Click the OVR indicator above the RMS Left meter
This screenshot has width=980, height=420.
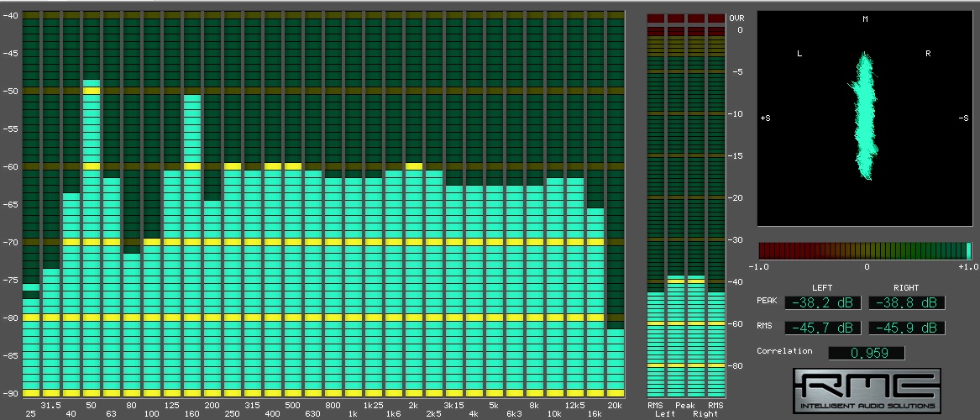[x=656, y=18]
